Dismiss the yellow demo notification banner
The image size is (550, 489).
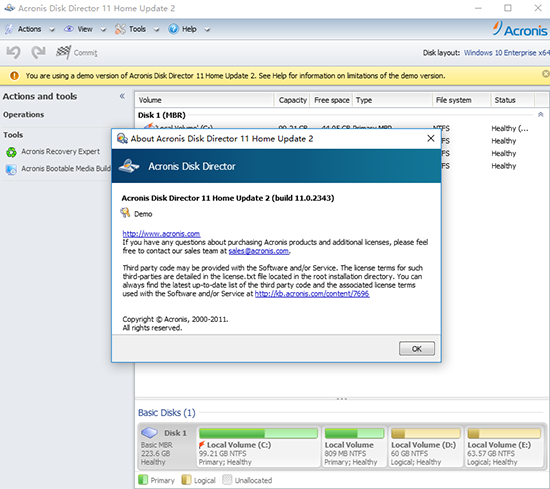pos(546,74)
